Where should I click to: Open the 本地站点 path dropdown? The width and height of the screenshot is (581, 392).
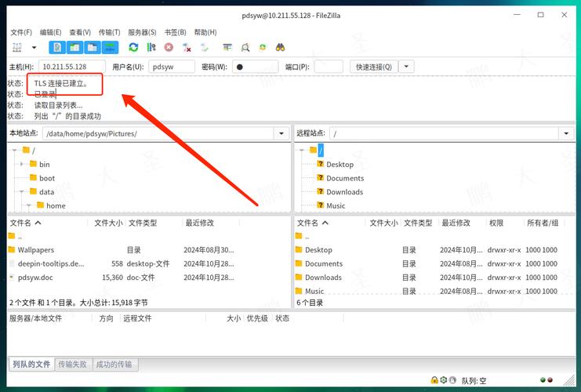point(281,133)
